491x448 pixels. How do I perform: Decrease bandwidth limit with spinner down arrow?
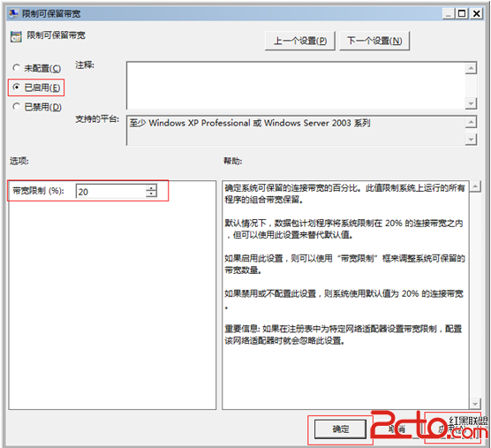pos(151,194)
